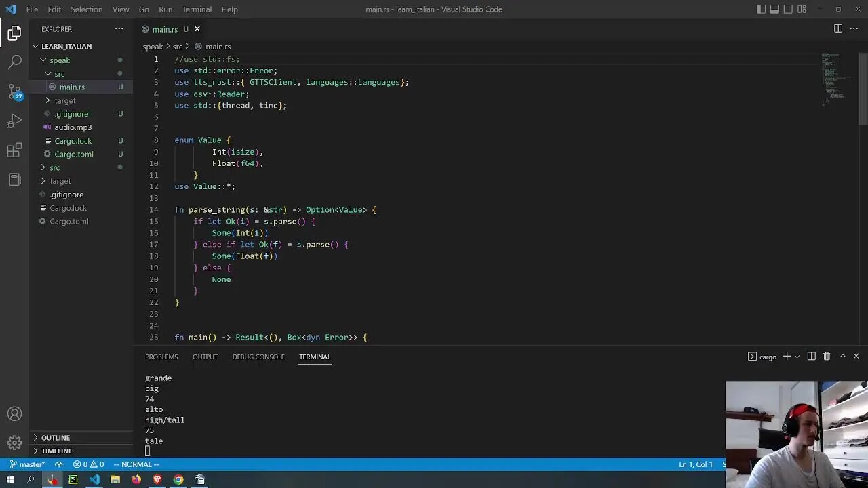868x488 pixels.
Task: Switch to the Problems tab
Action: point(161,357)
